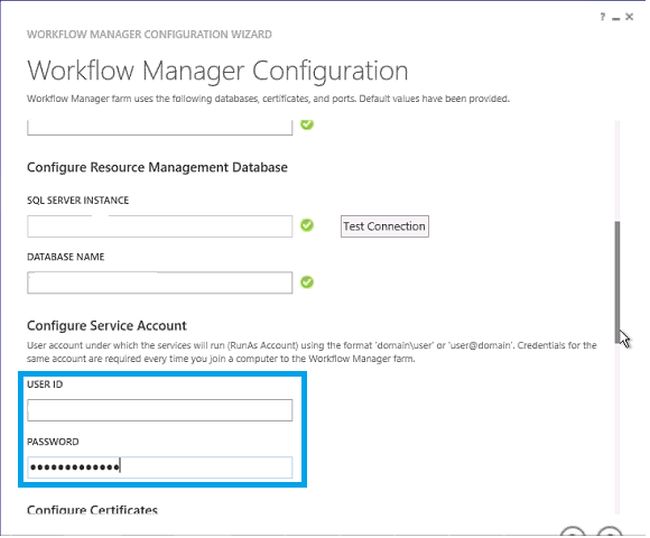Click the Configure Certificates section heading

tap(92, 511)
